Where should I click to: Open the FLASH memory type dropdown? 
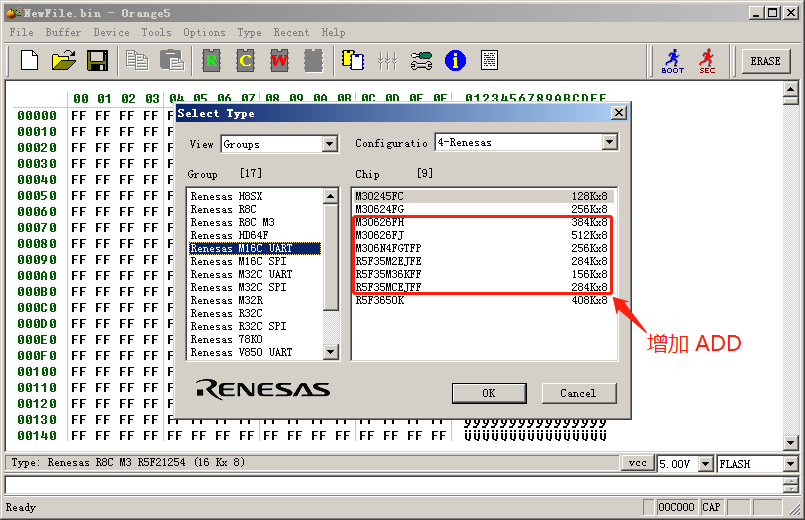pyautogui.click(x=790, y=464)
